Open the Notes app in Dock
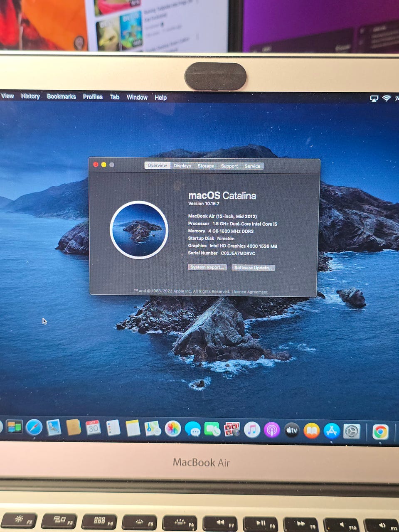399x532 pixels. [x=133, y=428]
